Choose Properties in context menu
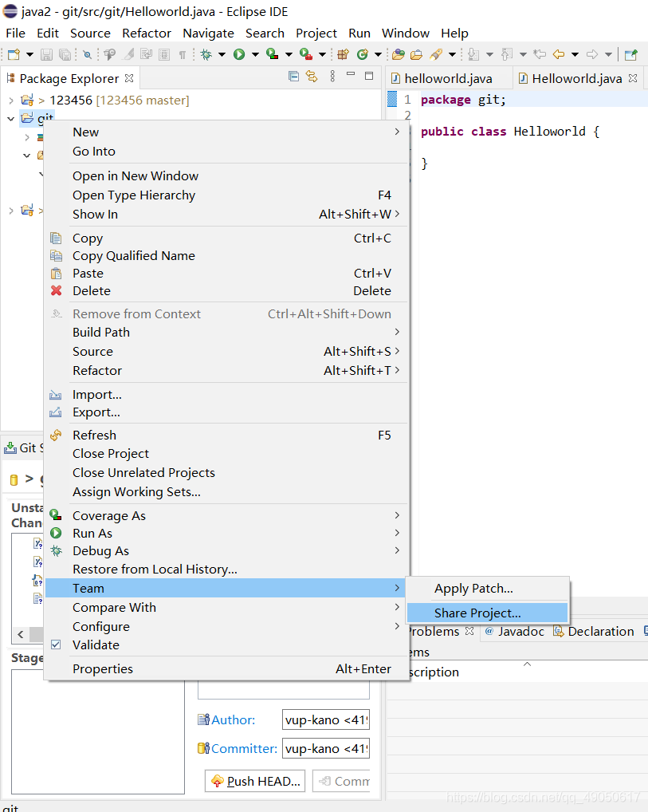Image resolution: width=648 pixels, height=812 pixels. pyautogui.click(x=226, y=669)
